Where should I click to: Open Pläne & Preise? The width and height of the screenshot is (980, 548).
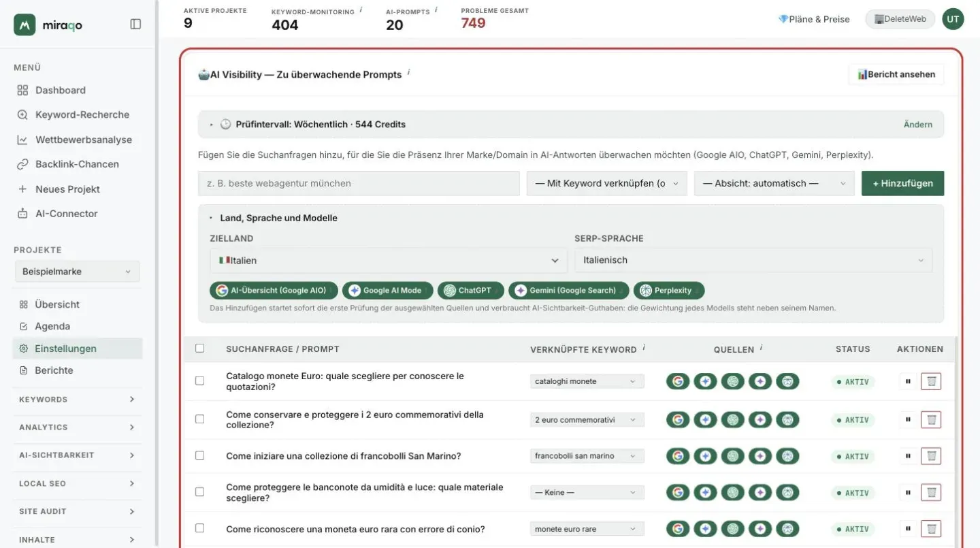814,19
